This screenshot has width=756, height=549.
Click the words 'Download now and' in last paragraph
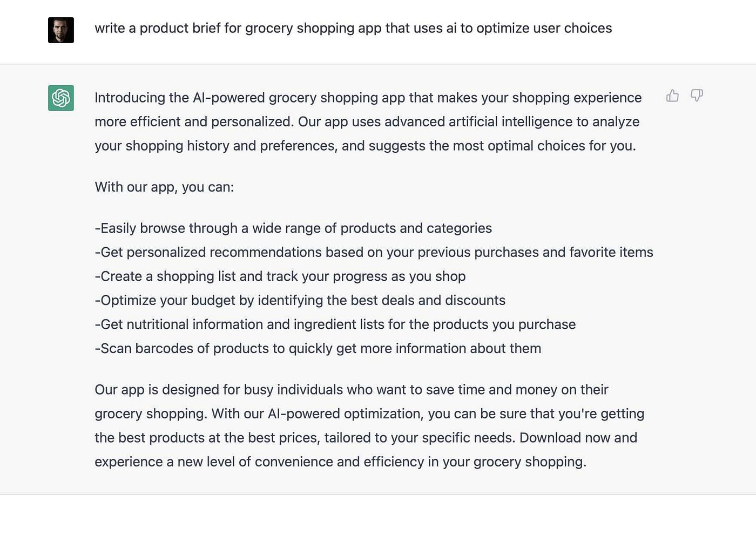tap(578, 438)
